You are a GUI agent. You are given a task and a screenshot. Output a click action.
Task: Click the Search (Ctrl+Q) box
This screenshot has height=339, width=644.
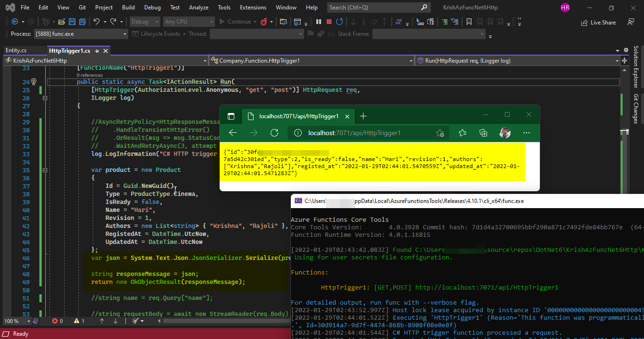379,8
